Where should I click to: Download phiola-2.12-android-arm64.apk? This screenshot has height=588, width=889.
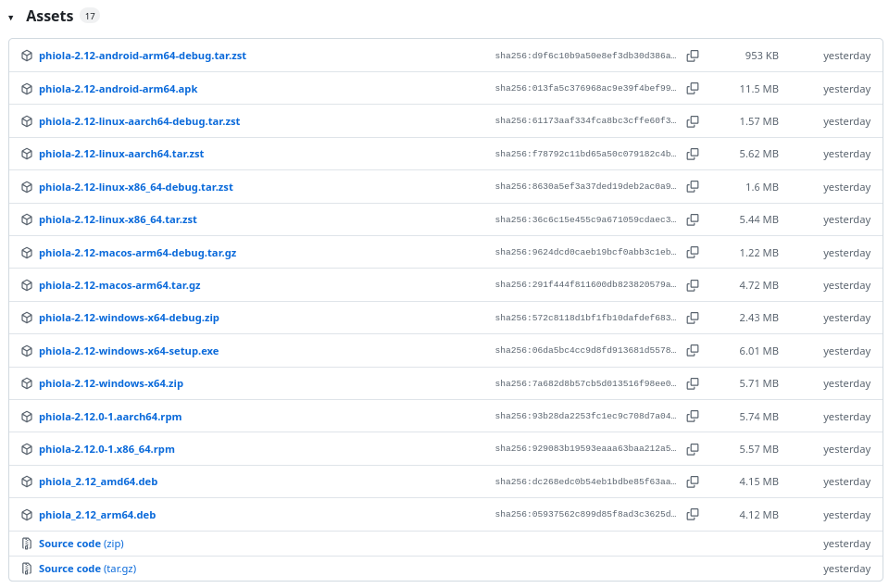click(118, 89)
